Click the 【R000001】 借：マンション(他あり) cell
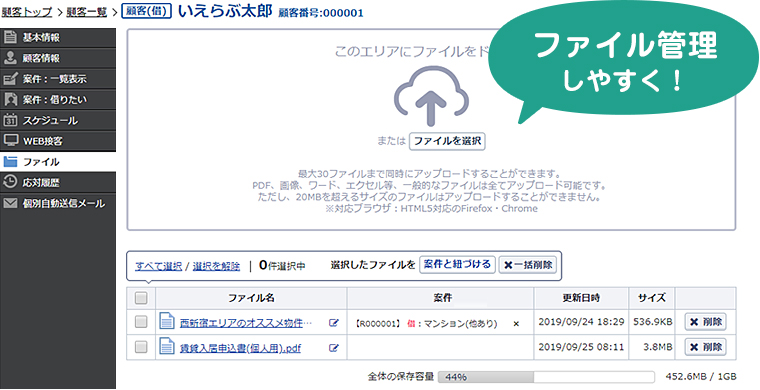 coord(440,323)
